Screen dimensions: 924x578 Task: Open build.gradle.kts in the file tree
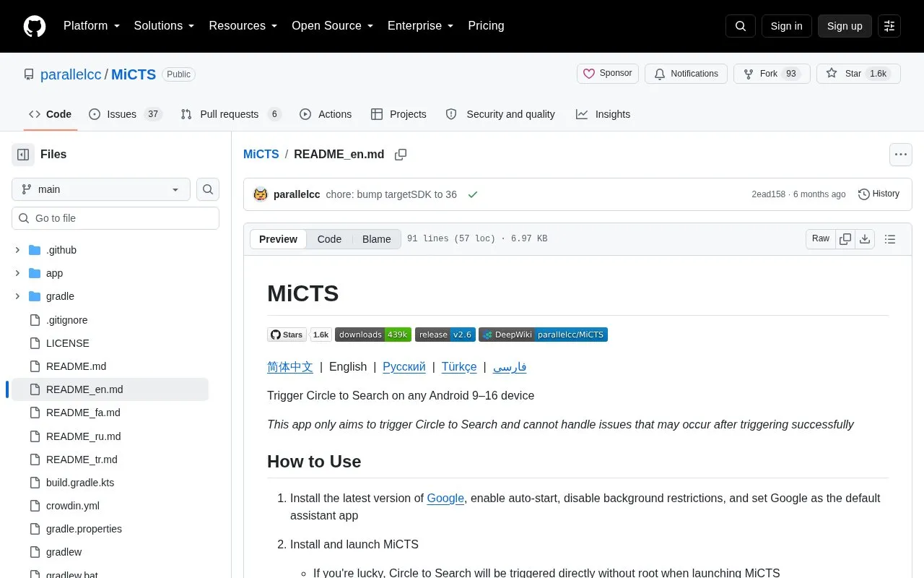click(x=80, y=483)
